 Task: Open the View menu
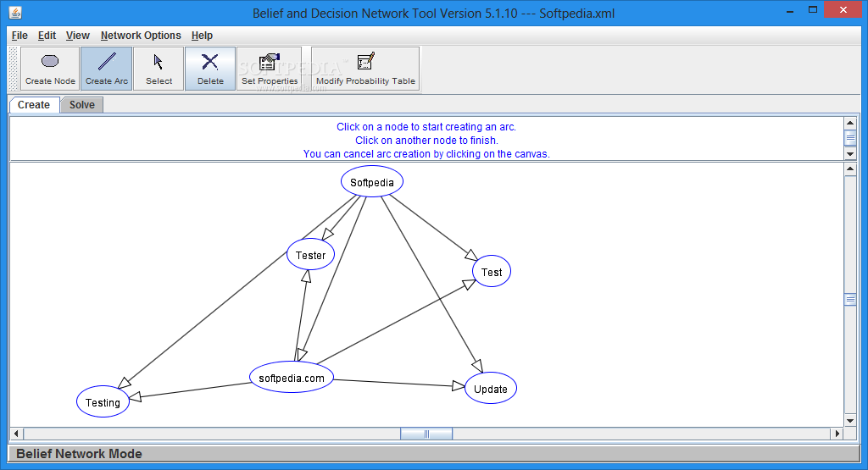(x=77, y=36)
